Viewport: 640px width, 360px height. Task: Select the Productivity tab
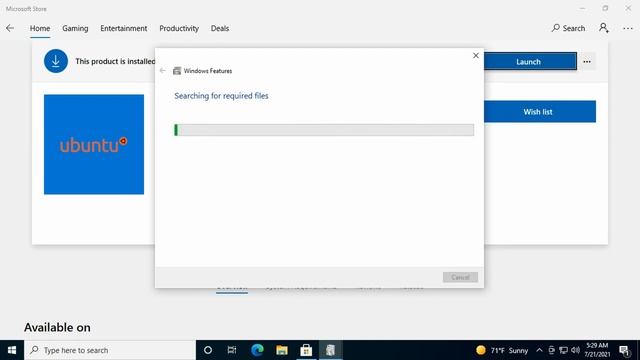coord(179,28)
